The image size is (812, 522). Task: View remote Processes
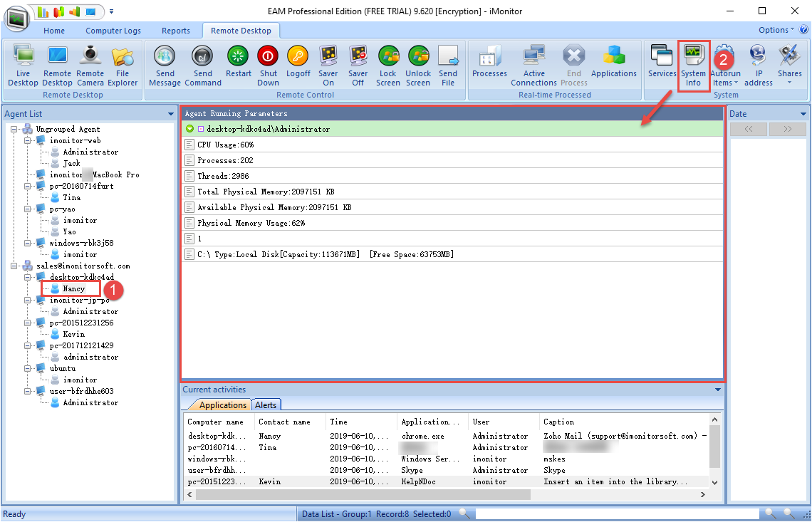point(489,62)
